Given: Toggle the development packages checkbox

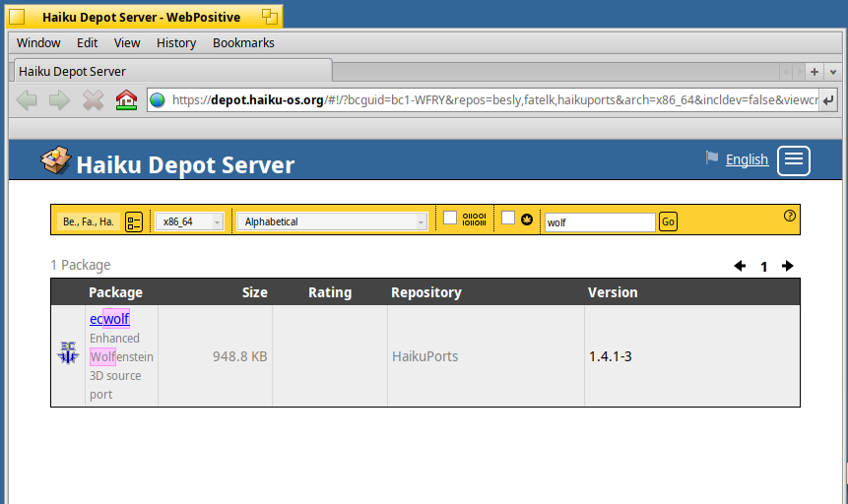Looking at the screenshot, I should point(450,218).
